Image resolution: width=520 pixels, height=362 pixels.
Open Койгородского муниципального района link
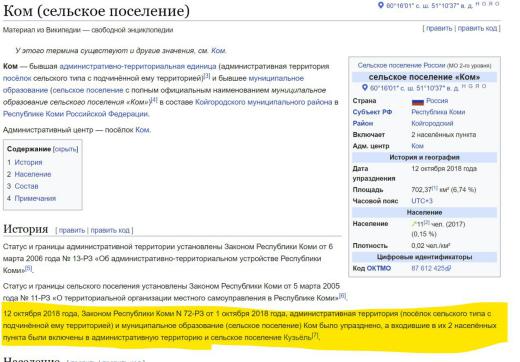[263, 102]
